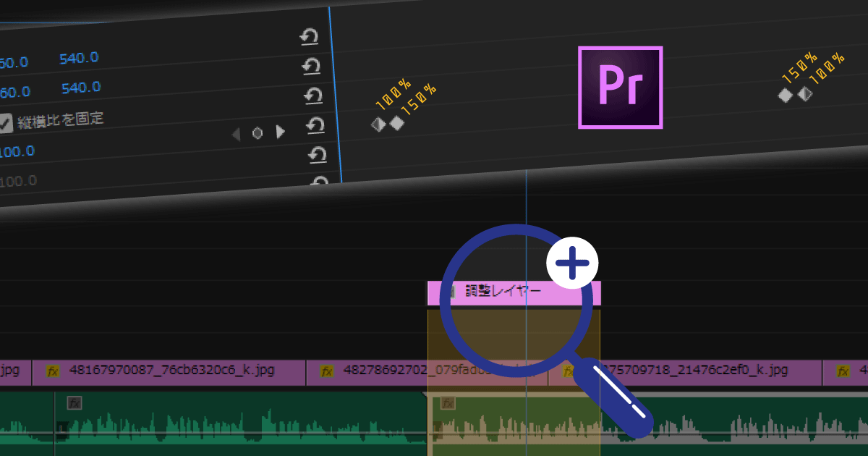The image size is (868, 456).
Task: Click fx badge on left green audio clip
Action: tap(75, 402)
